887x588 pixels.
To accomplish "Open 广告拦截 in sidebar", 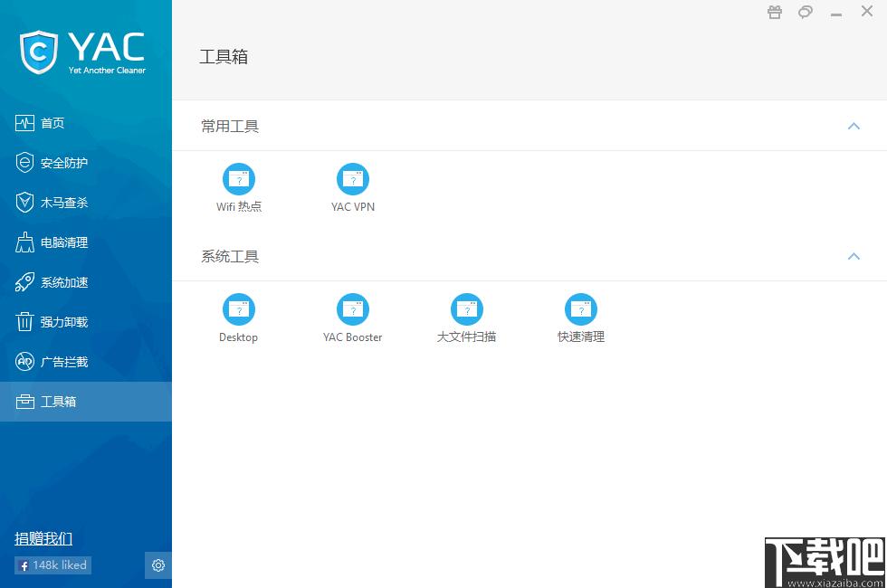I will [86, 362].
